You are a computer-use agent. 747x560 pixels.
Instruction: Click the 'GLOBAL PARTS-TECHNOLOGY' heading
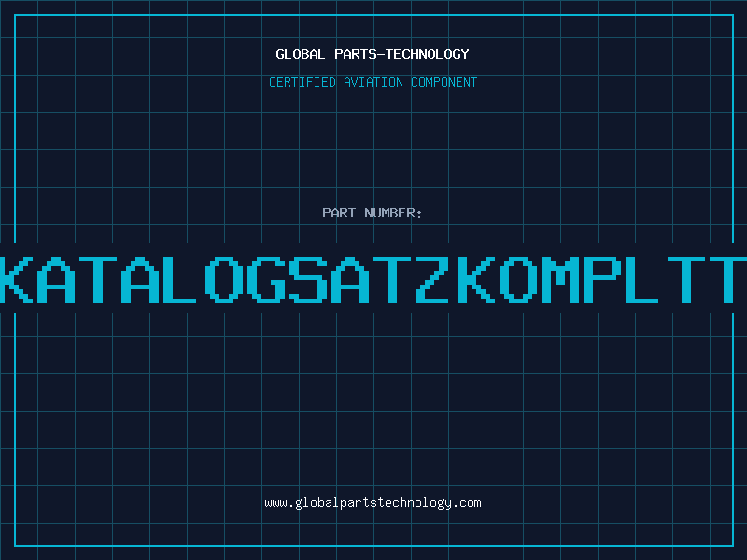pyautogui.click(x=373, y=54)
